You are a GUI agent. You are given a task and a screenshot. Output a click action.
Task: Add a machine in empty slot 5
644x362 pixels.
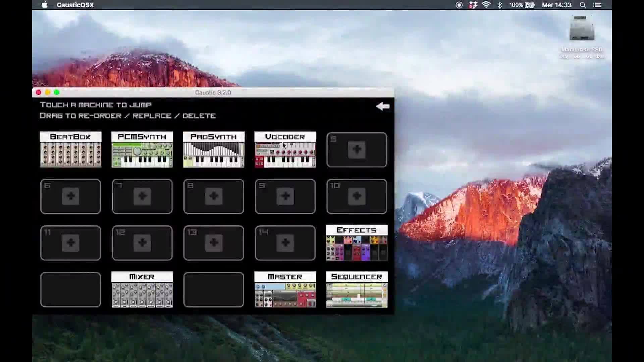point(357,149)
